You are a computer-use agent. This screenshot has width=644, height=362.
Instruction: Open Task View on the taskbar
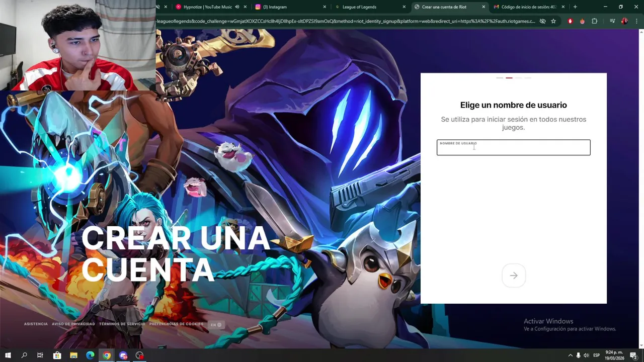(x=40, y=355)
